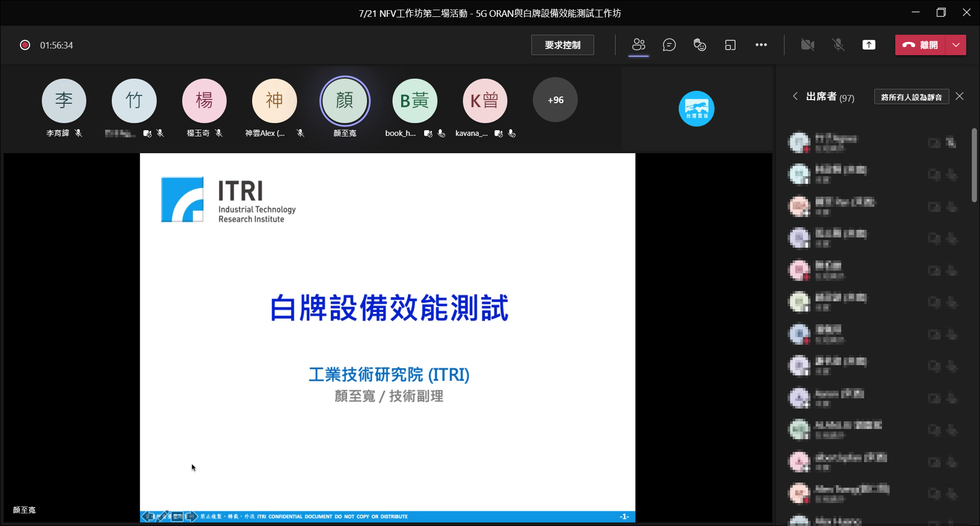
Task: Open the more actions ellipsis menu
Action: 761,45
